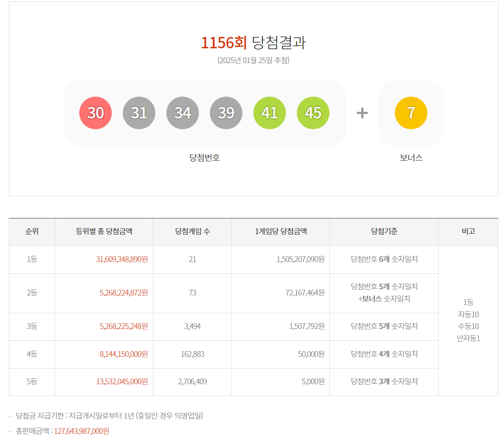
Task: Click the plus sign before the bonus ball
Action: [x=362, y=113]
